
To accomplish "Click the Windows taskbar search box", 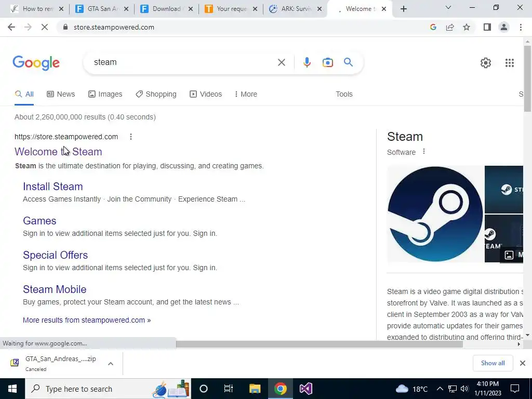I will coord(108,389).
